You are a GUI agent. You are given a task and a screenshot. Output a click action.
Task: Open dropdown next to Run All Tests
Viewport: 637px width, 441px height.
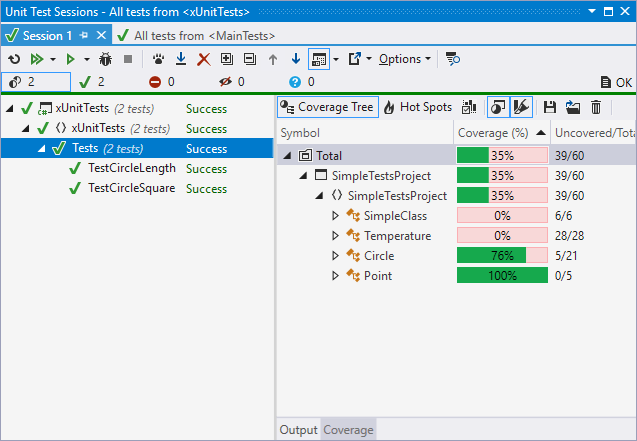[x=53, y=59]
